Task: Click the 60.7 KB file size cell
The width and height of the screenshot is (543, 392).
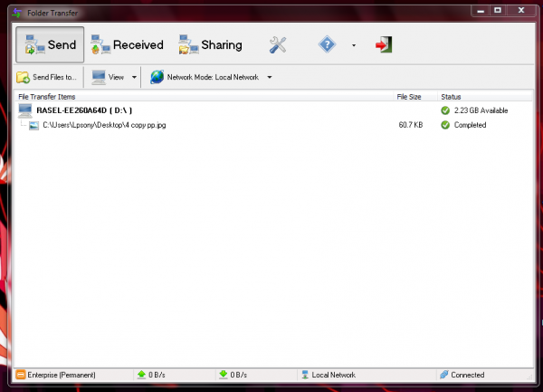Action: pos(411,125)
